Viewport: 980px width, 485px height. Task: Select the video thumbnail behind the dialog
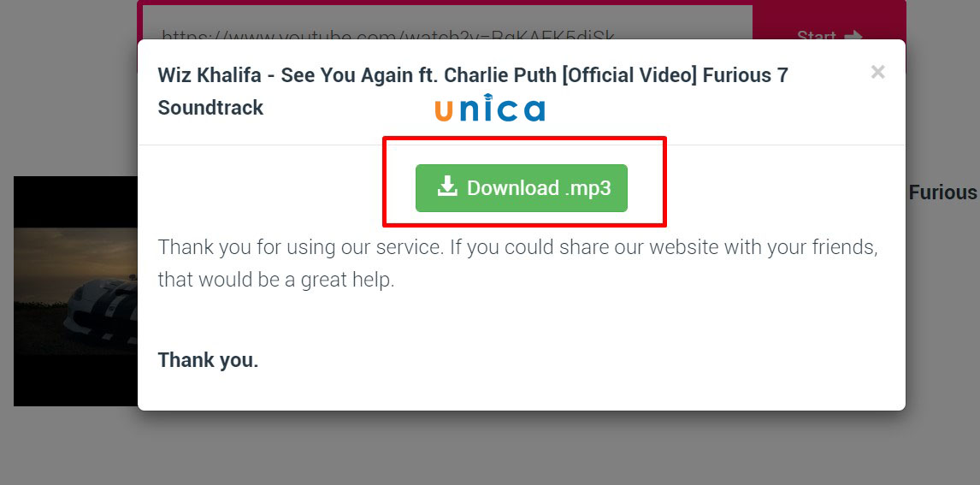coord(75,291)
